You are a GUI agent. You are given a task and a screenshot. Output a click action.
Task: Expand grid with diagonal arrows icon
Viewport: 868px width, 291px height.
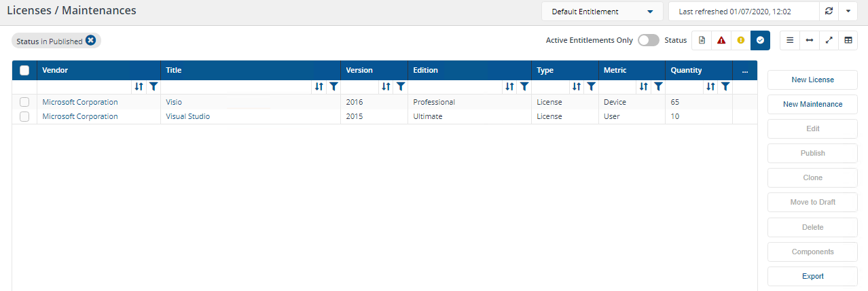[829, 40]
